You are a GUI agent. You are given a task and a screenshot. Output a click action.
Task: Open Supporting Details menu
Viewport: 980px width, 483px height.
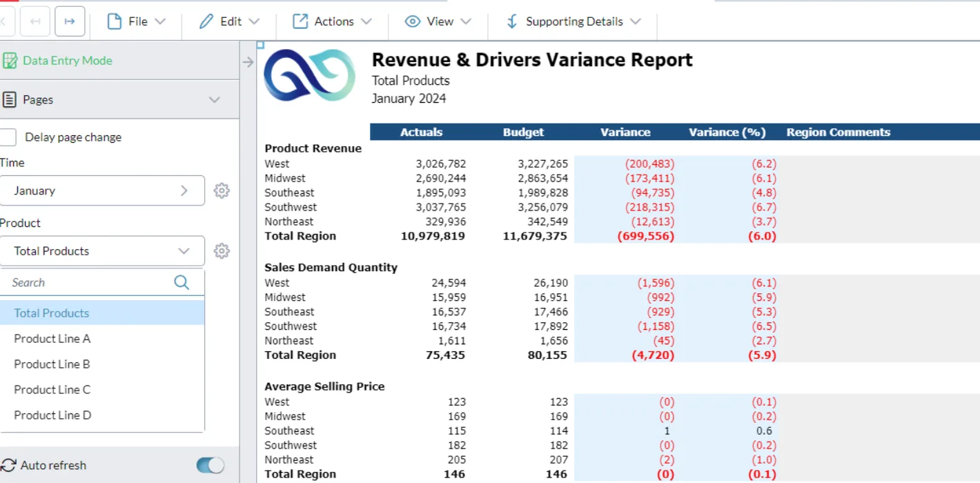click(573, 21)
